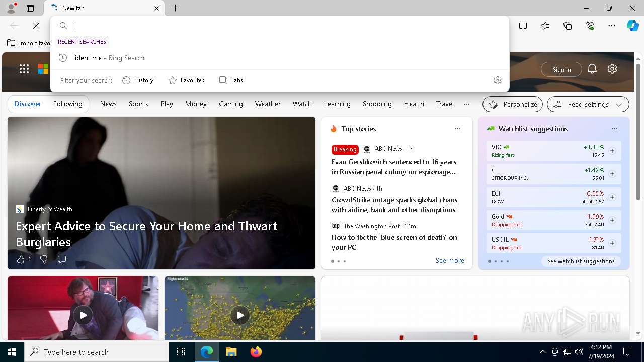
Task: Open Settings and more ellipsis menu
Action: pyautogui.click(x=612, y=26)
